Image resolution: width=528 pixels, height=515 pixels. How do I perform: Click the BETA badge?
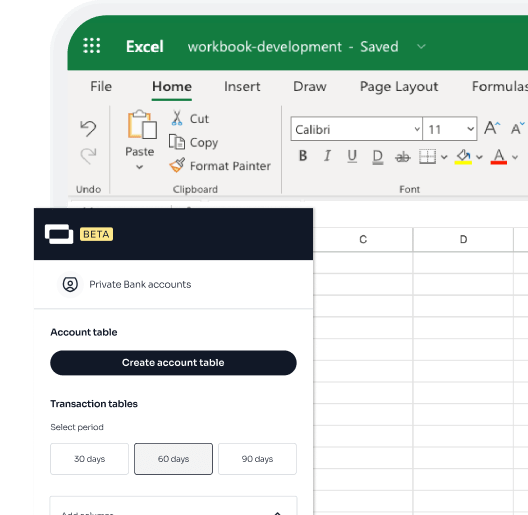coord(96,234)
